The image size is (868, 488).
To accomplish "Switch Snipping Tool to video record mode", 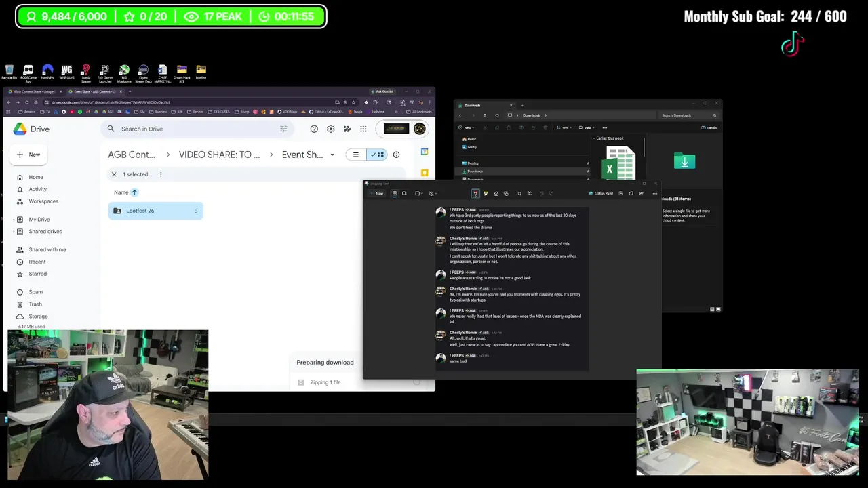I will pyautogui.click(x=404, y=193).
